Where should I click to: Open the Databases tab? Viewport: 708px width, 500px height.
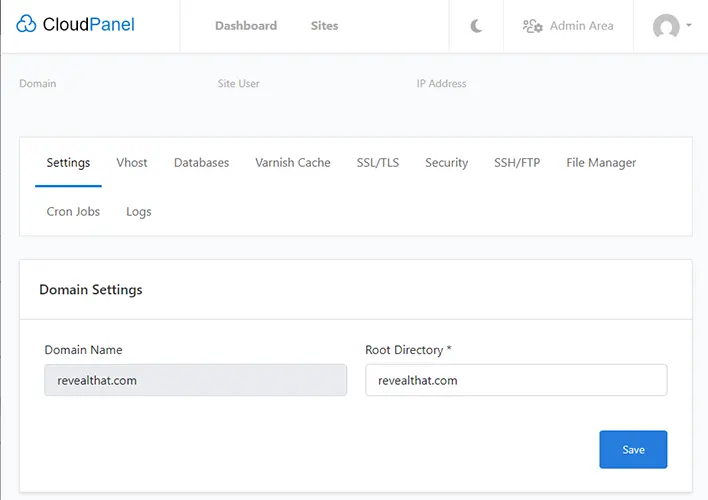point(201,163)
